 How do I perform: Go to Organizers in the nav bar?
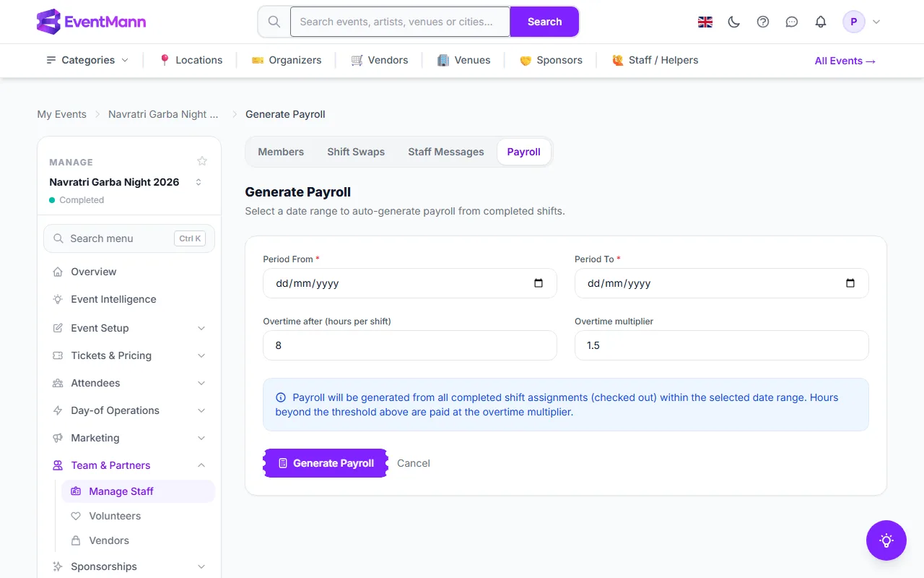click(287, 60)
